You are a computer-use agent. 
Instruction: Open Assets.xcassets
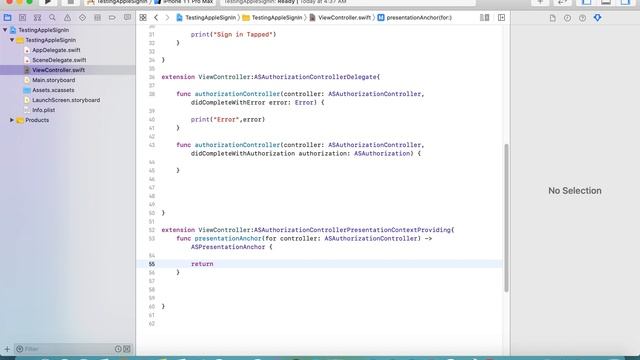53,90
